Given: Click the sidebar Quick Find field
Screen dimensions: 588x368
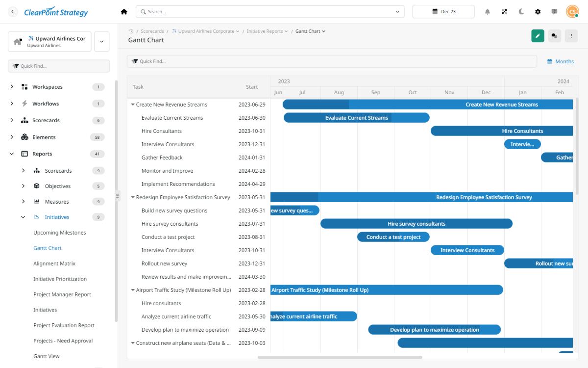Looking at the screenshot, I should point(59,66).
